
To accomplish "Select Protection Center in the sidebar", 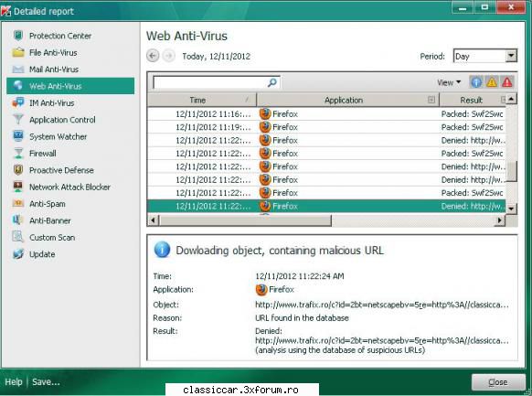I will [70, 36].
